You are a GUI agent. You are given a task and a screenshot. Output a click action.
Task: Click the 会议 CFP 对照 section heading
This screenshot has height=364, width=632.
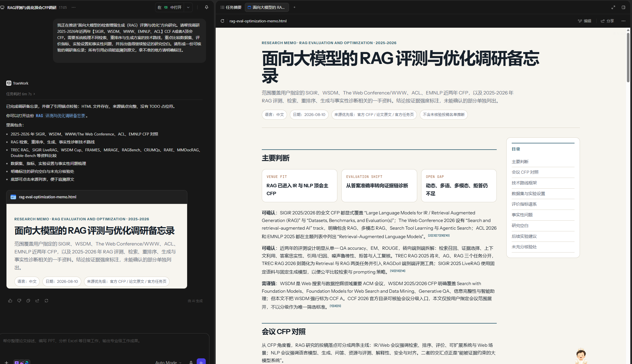point(284,332)
